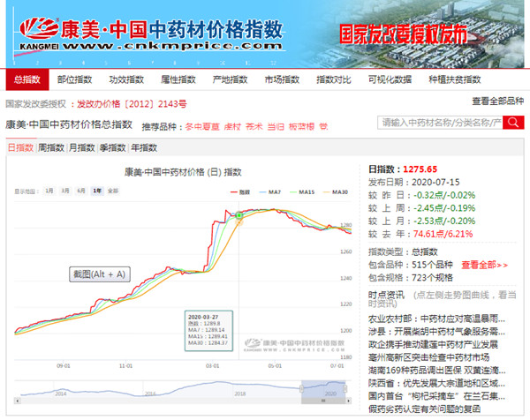Toggle the MA7 legend series

pos(269,192)
